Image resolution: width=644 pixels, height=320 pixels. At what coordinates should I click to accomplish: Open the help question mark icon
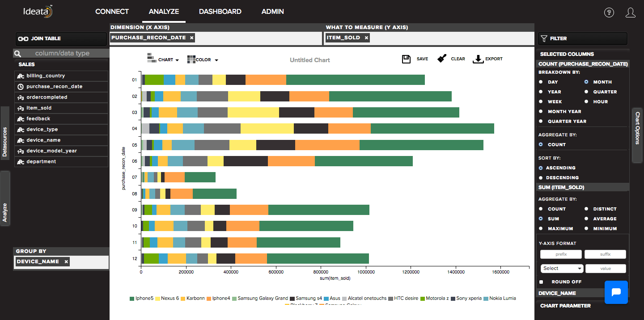click(x=609, y=13)
